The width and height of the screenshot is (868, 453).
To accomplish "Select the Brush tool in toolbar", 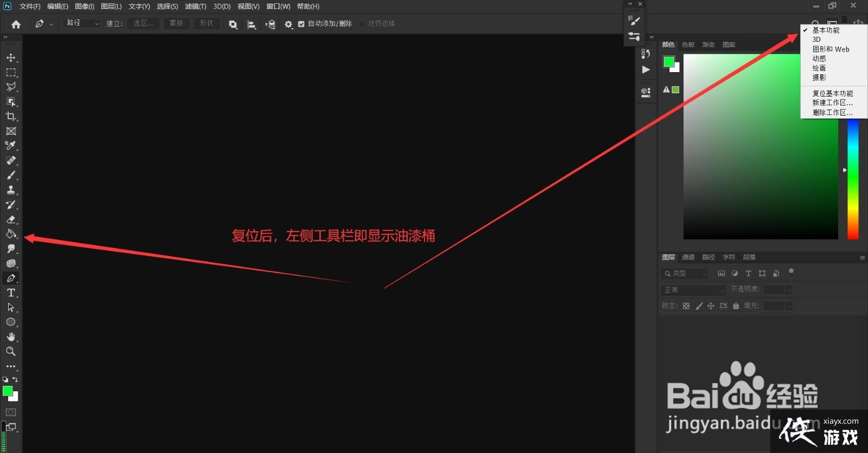I will (11, 175).
